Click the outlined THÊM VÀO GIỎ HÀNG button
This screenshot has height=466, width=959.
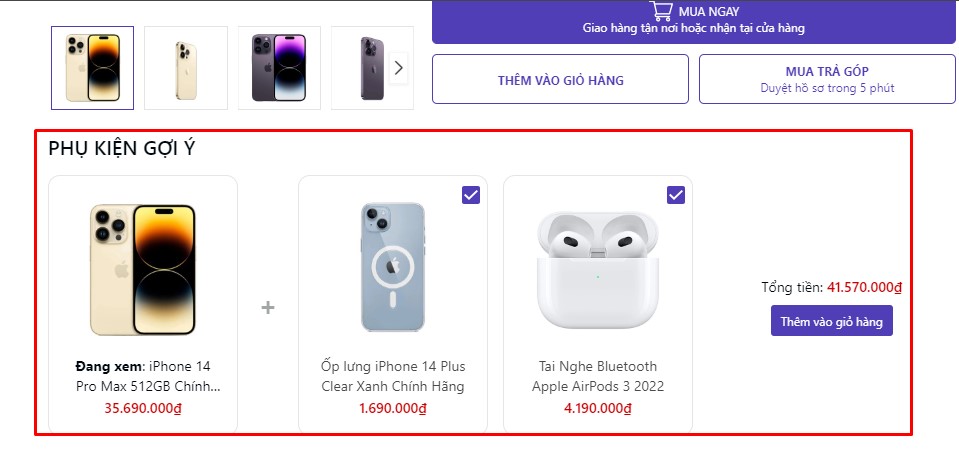(560, 80)
